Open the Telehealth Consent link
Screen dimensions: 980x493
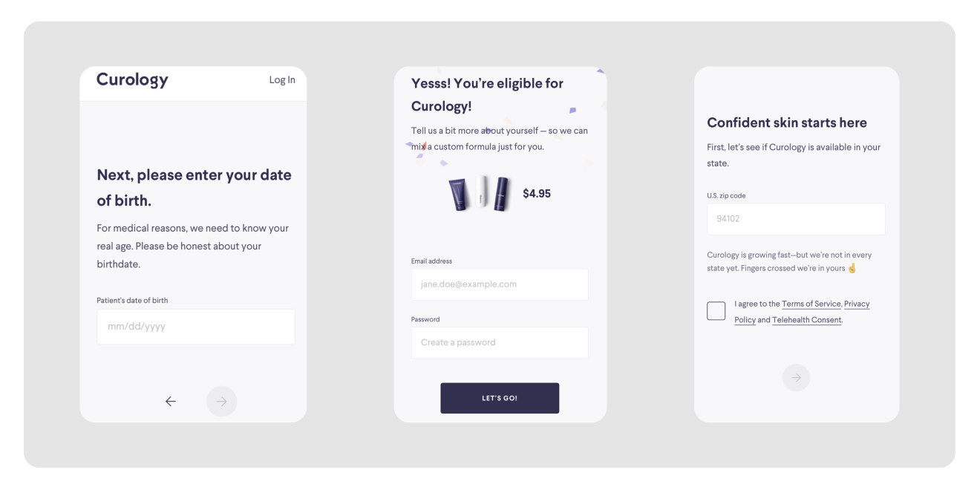click(807, 320)
